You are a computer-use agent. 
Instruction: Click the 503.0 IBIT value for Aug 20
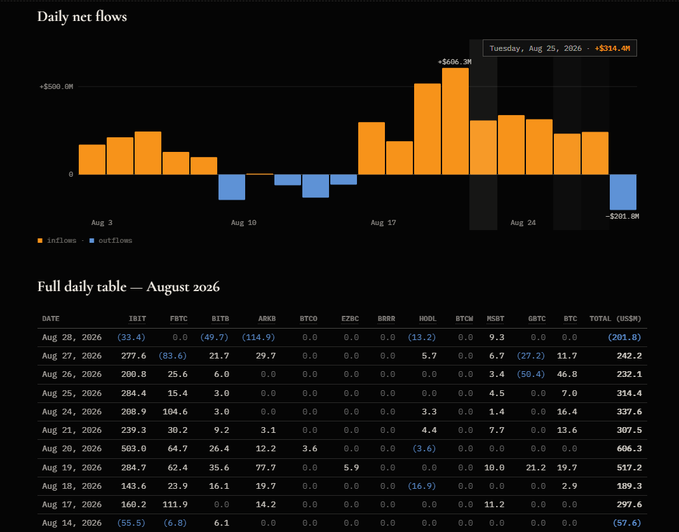tap(134, 449)
